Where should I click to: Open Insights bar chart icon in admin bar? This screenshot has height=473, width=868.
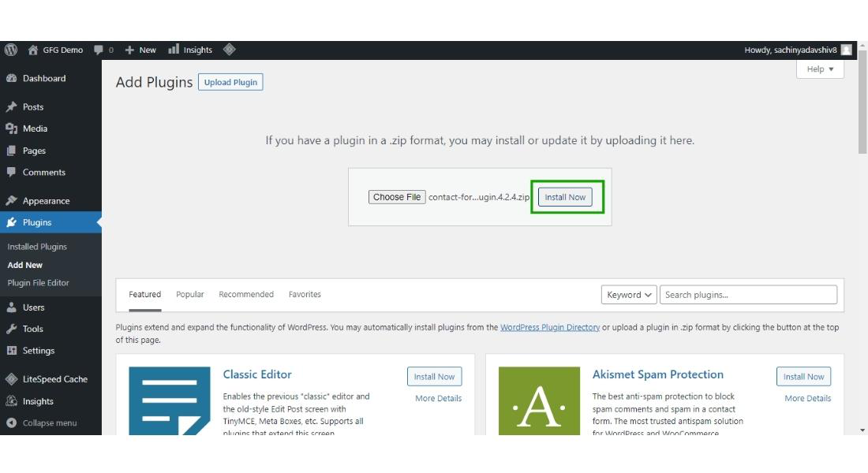[174, 49]
